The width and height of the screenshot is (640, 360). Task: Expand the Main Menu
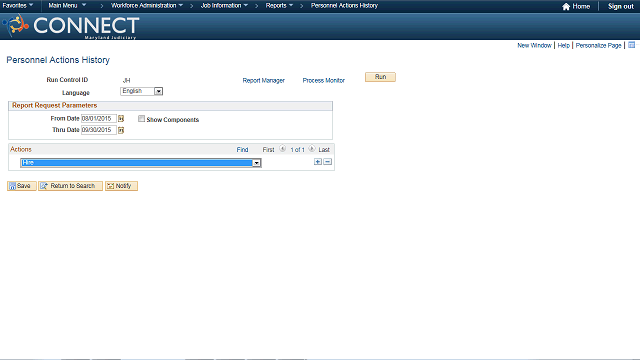coord(67,6)
